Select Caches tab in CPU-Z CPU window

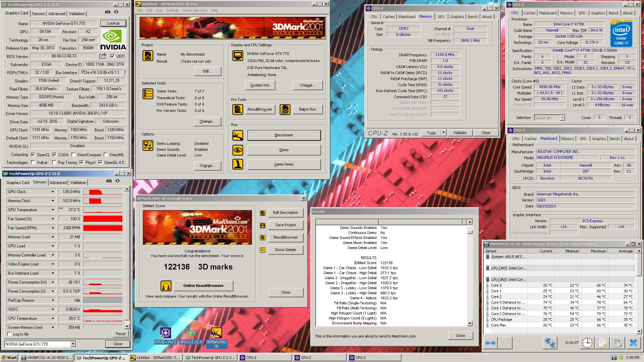coord(529,13)
